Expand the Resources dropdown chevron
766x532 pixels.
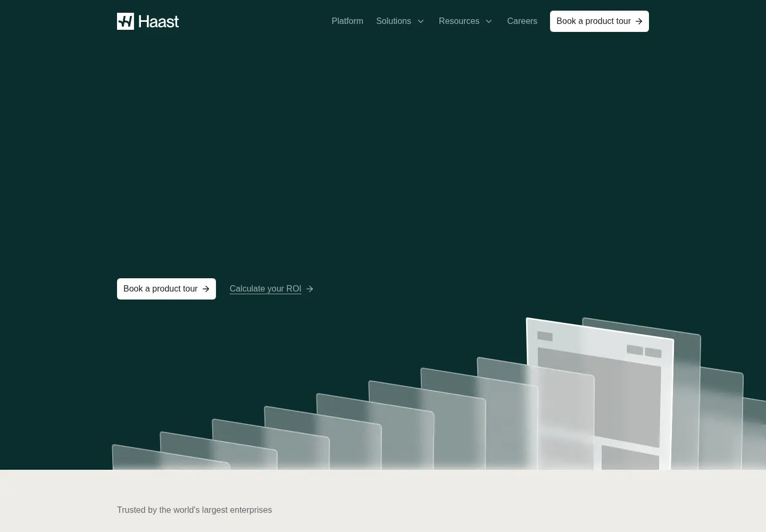(489, 21)
